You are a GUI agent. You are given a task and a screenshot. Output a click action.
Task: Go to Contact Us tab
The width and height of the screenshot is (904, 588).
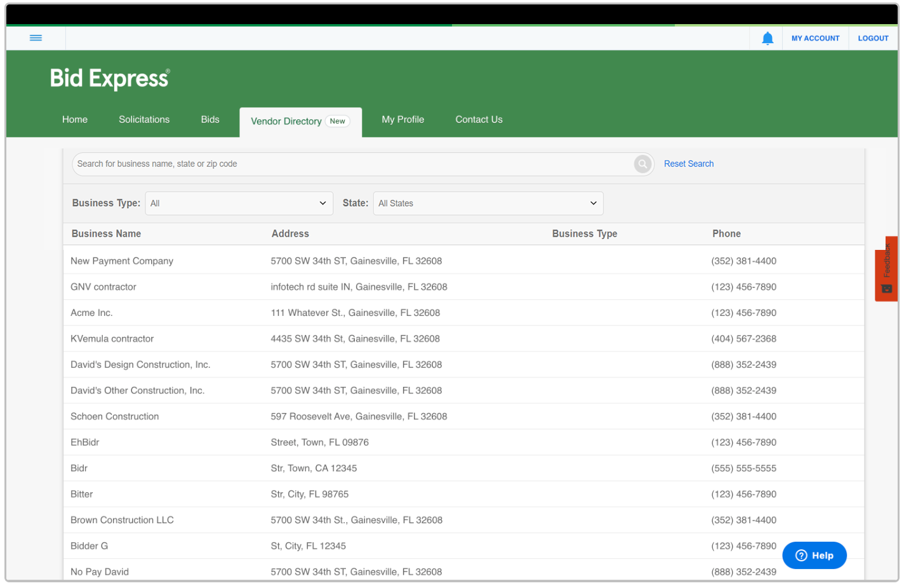(x=479, y=119)
